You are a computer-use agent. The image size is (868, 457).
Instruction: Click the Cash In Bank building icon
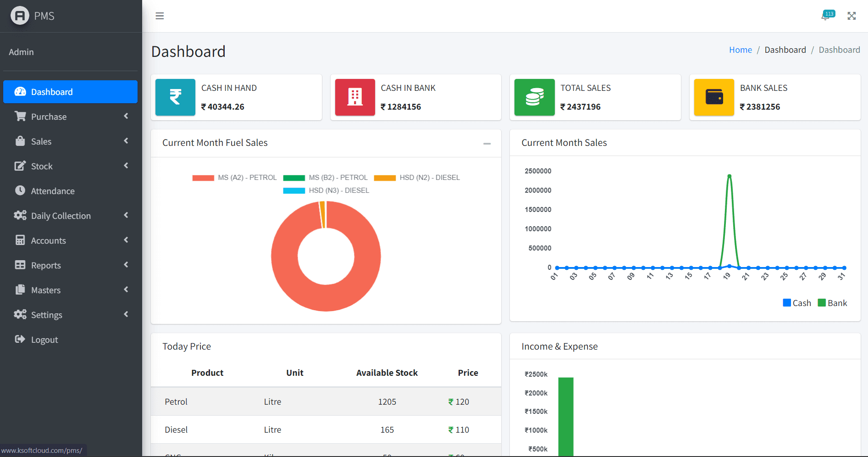355,97
